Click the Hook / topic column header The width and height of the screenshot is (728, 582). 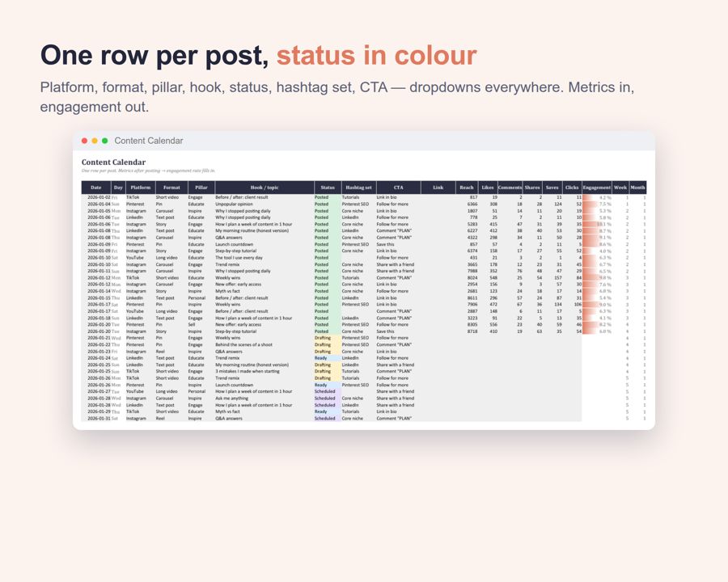pos(265,188)
